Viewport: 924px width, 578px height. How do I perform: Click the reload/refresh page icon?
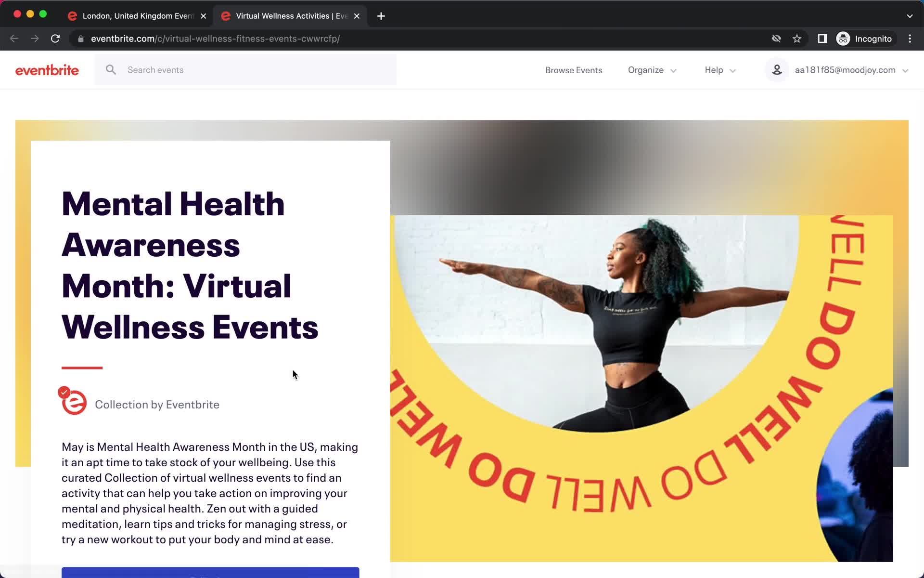coord(56,39)
